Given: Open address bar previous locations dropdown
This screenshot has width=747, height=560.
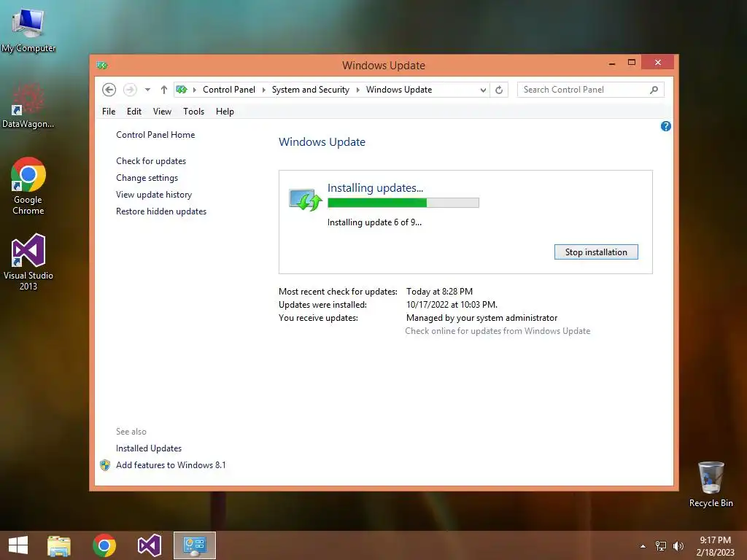Looking at the screenshot, I should [x=483, y=90].
